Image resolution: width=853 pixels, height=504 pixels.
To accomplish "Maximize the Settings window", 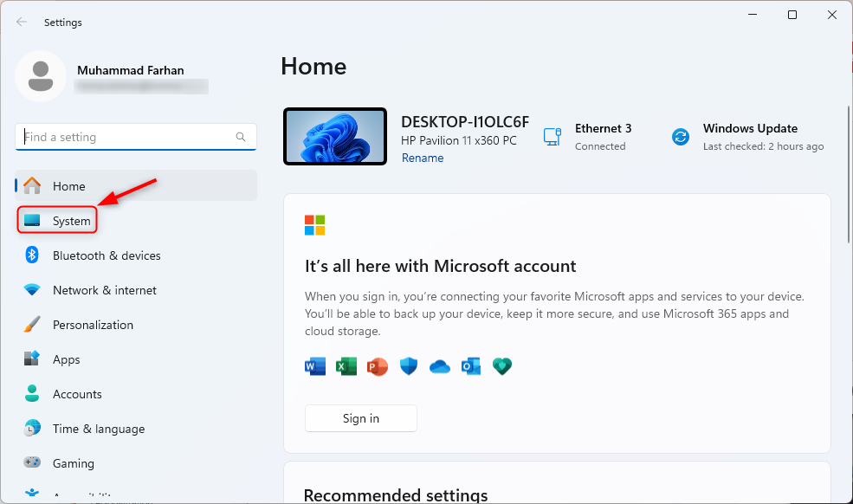I will coord(792,15).
